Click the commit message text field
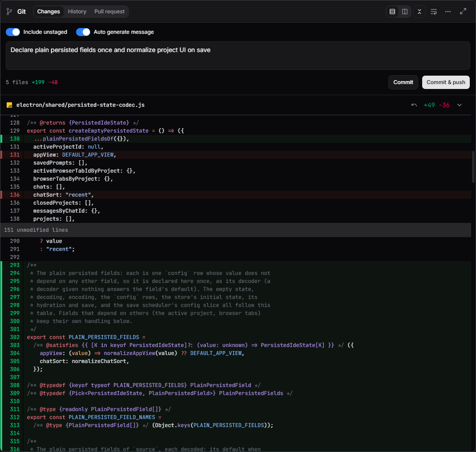This screenshot has width=476, height=452. pyautogui.click(x=238, y=56)
